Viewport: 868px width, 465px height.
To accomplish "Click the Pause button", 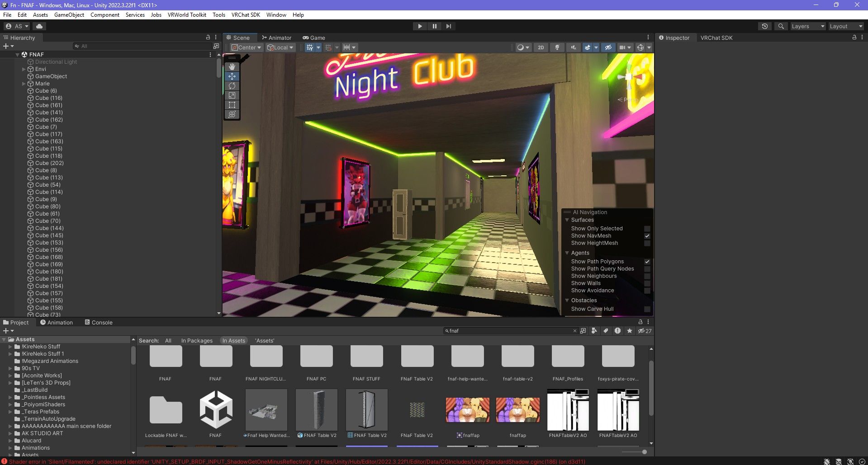I will coord(434,26).
